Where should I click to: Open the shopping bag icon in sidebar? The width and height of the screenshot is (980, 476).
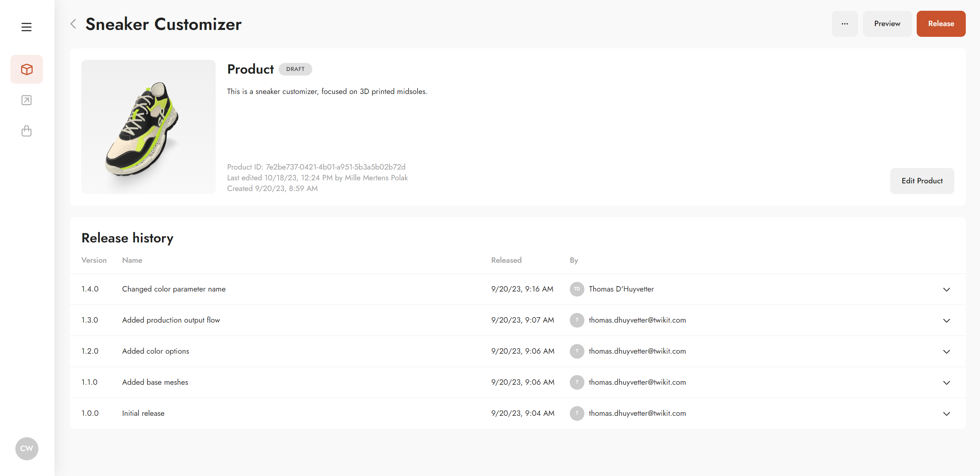pyautogui.click(x=26, y=131)
